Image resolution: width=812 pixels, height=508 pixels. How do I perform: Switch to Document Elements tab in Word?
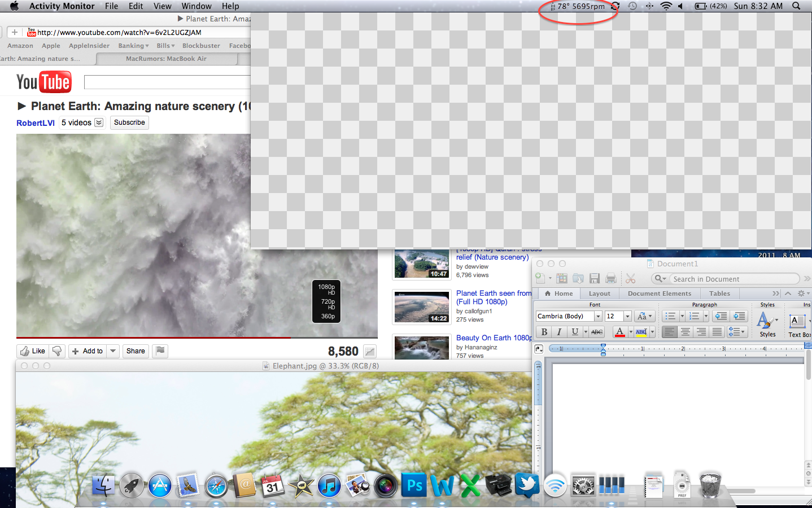point(659,294)
